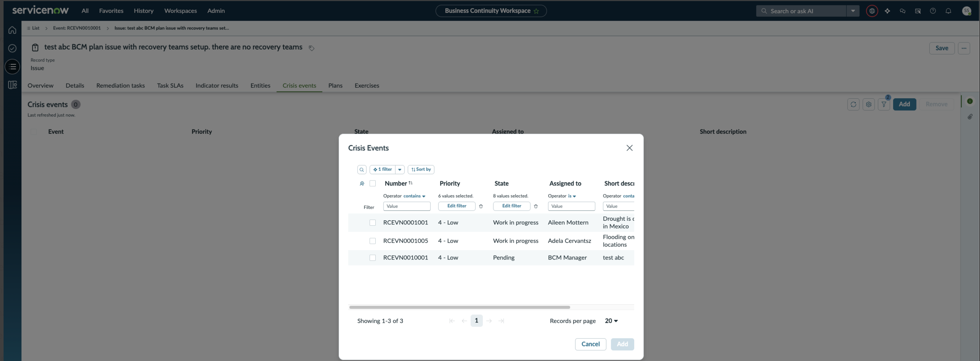Click the tag icon beside record title
Screen dimensions: 980x361
311,48
